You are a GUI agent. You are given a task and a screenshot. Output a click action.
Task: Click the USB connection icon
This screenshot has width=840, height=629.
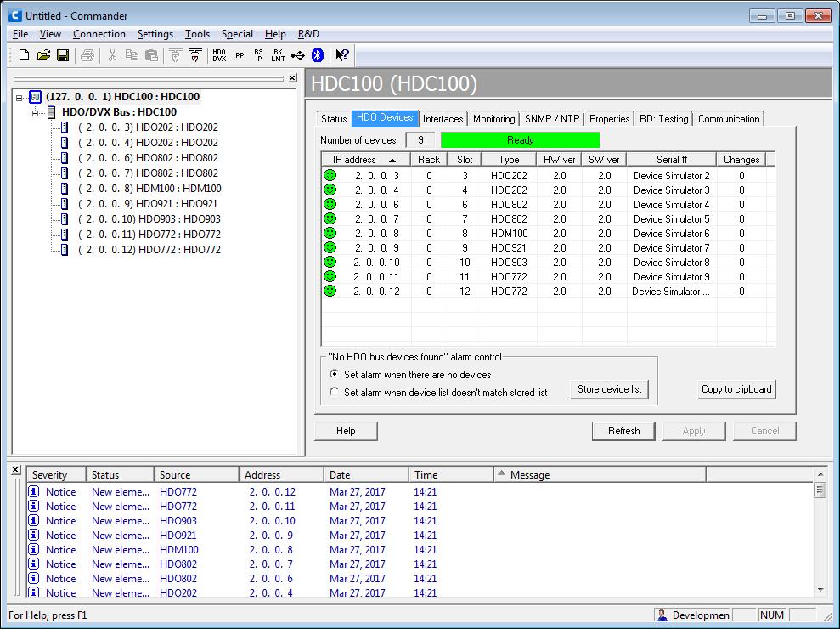[x=298, y=55]
